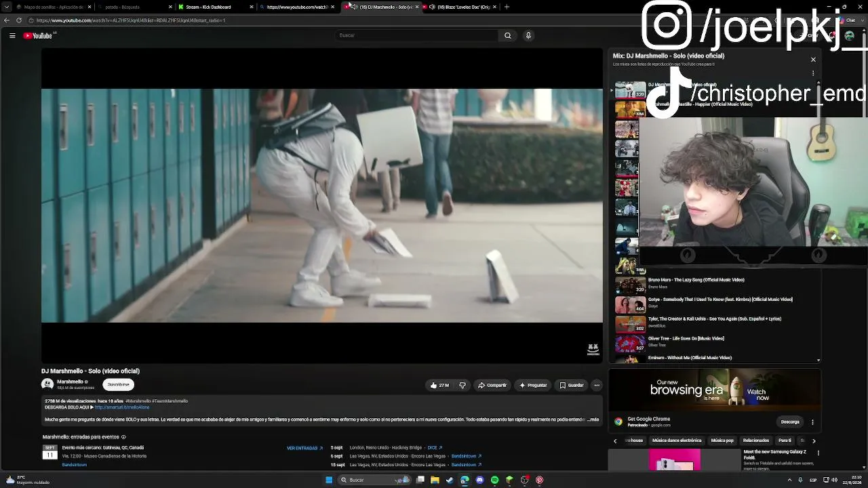This screenshot has width=868, height=488.
Task: Open the Chrome 'browsing era' ad banner
Action: coord(715,390)
